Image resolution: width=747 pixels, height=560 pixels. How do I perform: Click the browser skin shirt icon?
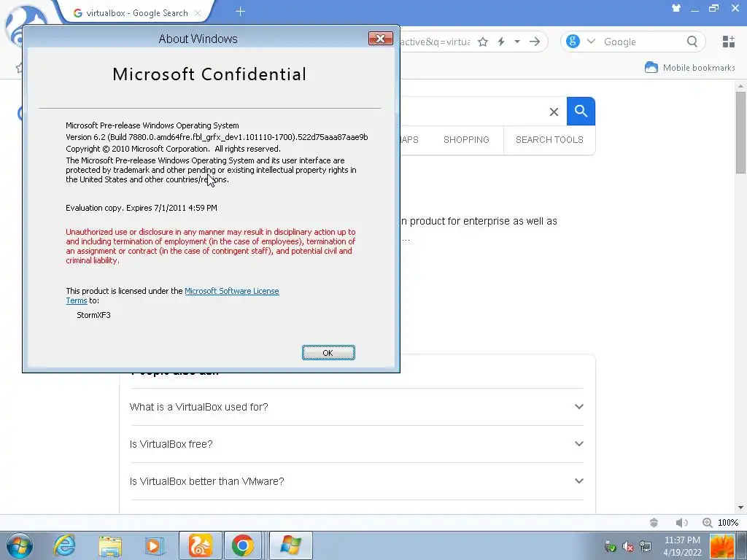[676, 8]
